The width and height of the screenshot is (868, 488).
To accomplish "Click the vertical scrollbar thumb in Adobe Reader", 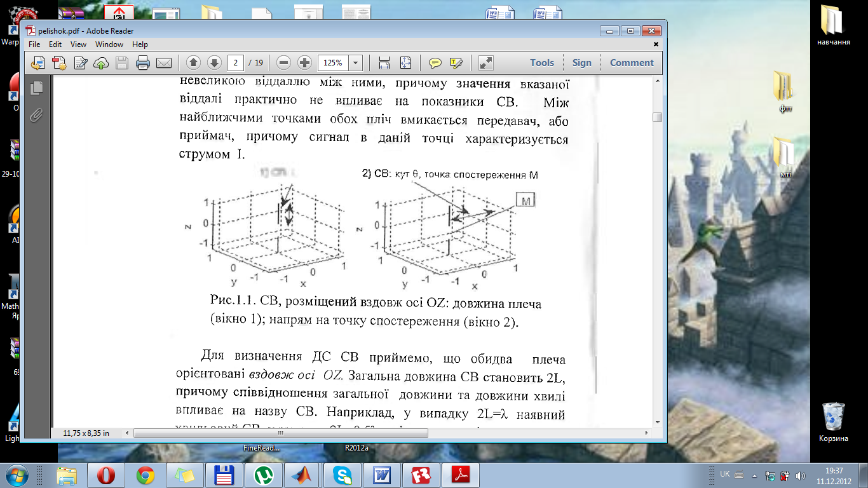I will click(657, 117).
